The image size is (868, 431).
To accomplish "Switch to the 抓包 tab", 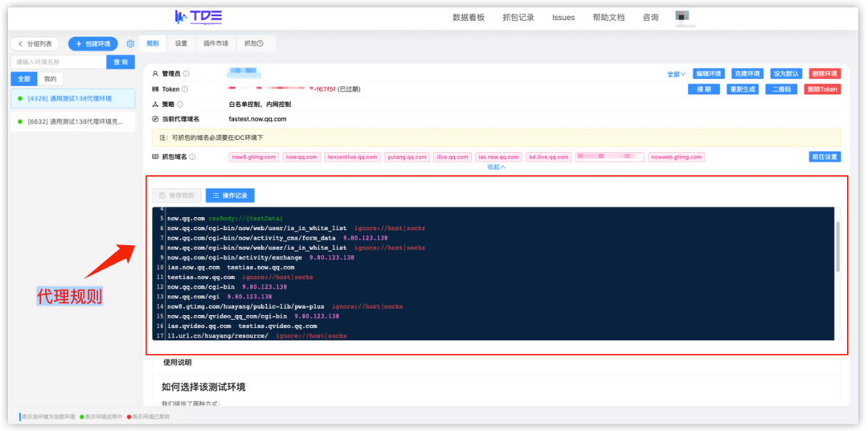I will click(256, 43).
